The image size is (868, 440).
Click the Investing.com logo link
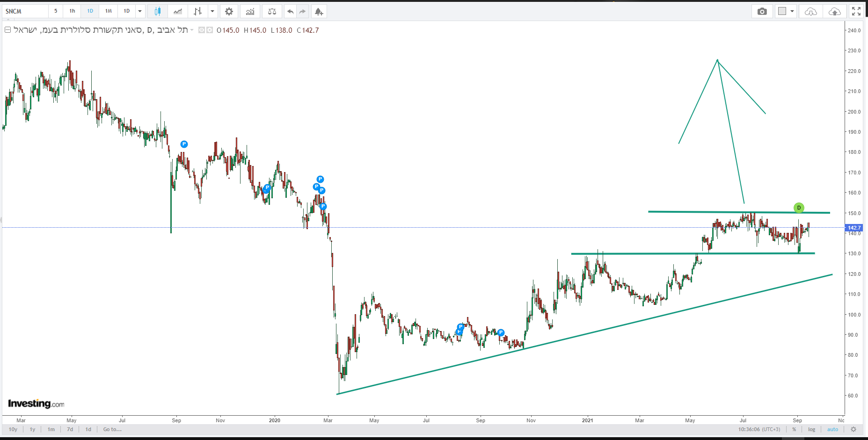click(x=36, y=404)
